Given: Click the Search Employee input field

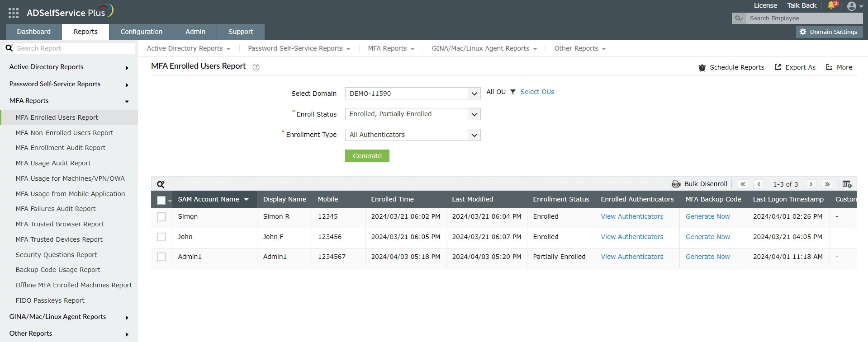Looking at the screenshot, I should coord(803,19).
